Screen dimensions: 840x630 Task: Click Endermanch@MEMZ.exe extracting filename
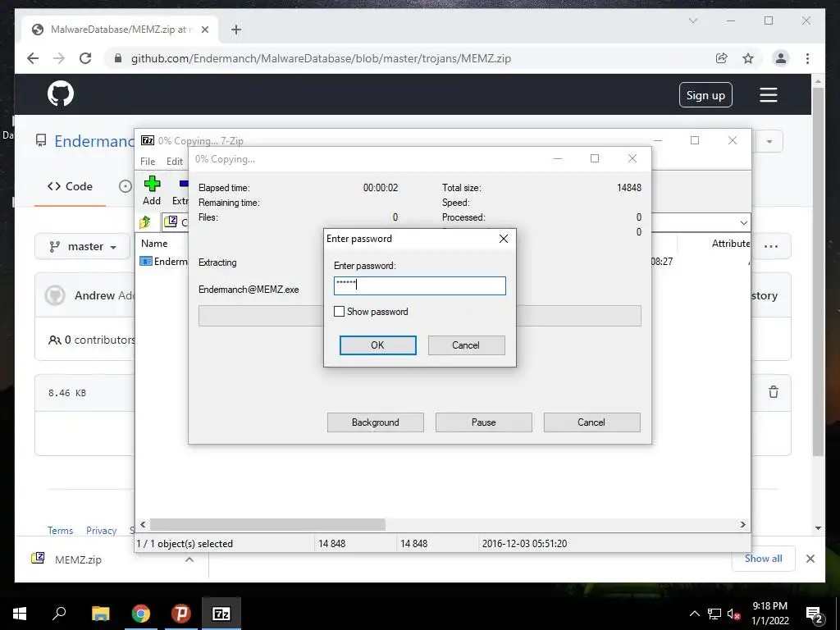point(249,290)
